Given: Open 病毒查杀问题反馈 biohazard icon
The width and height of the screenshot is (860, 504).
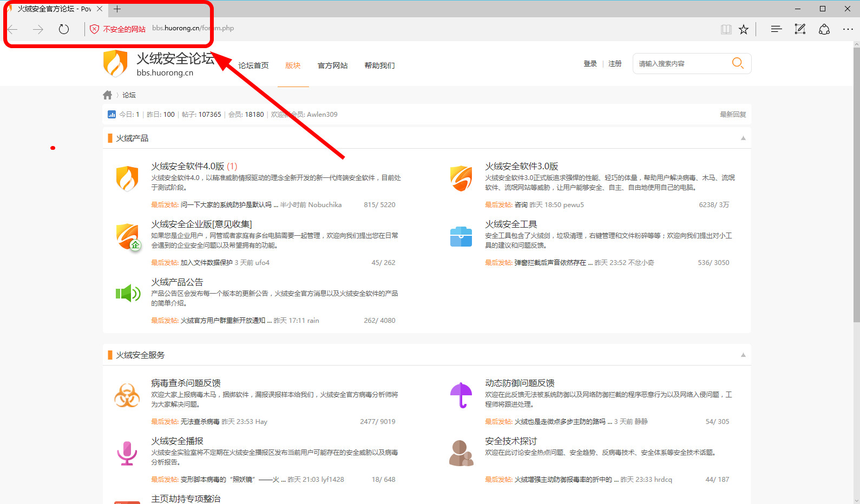Looking at the screenshot, I should pos(127,395).
